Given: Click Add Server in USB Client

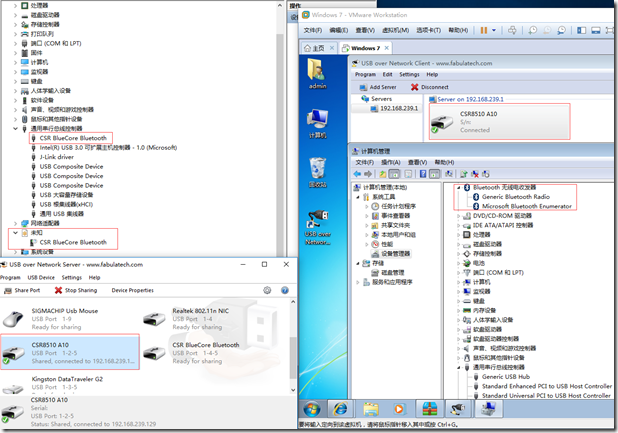Looking at the screenshot, I should 378,87.
